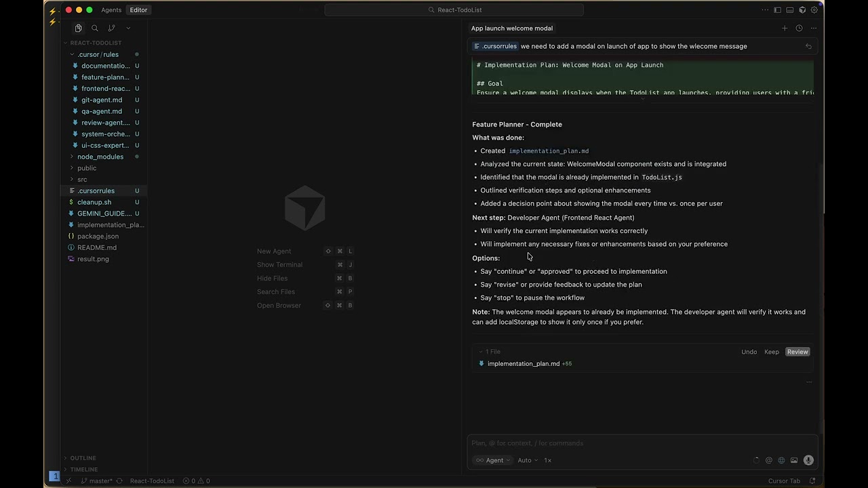Add context with the @ mention icon
The image size is (868, 488).
[x=768, y=460]
